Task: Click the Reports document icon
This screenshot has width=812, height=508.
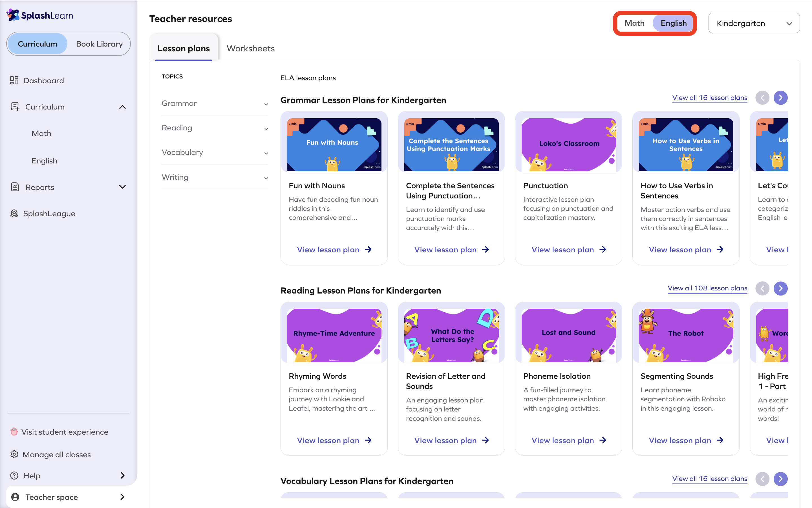Action: (x=15, y=187)
